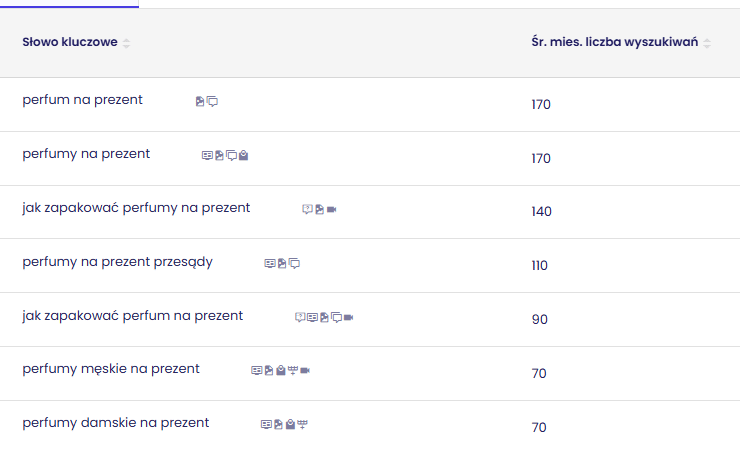Click 'Śr. mies. liczba wyszukiwań' header text
Screen dimensions: 740x453
pos(614,43)
